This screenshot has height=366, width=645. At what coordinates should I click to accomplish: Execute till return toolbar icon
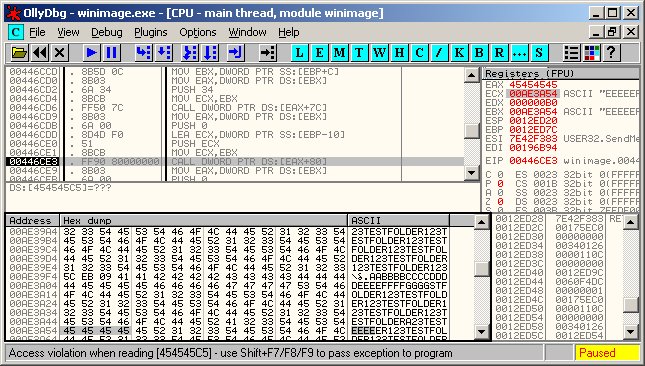coord(236,53)
